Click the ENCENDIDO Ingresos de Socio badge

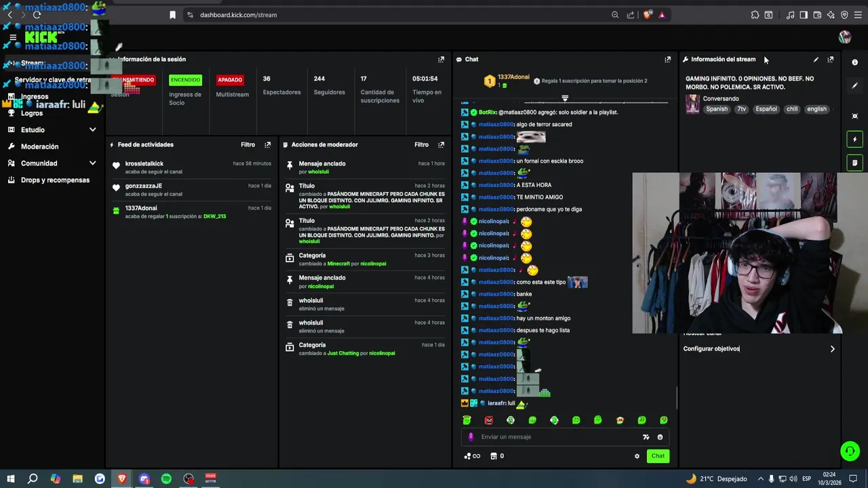185,80
